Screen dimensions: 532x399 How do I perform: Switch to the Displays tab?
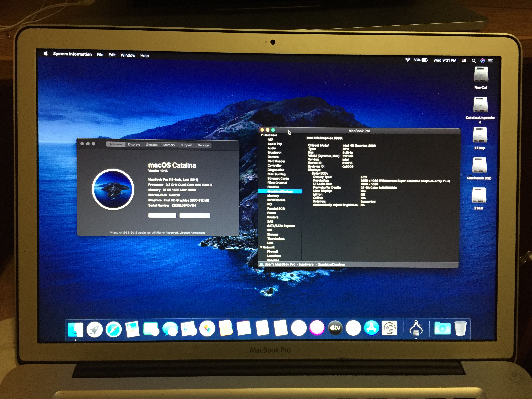click(x=134, y=145)
